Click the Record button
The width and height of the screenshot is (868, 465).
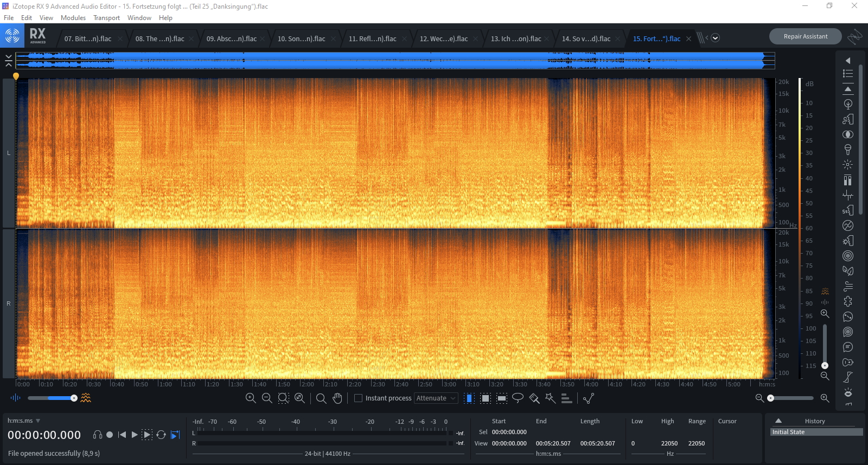coord(110,435)
